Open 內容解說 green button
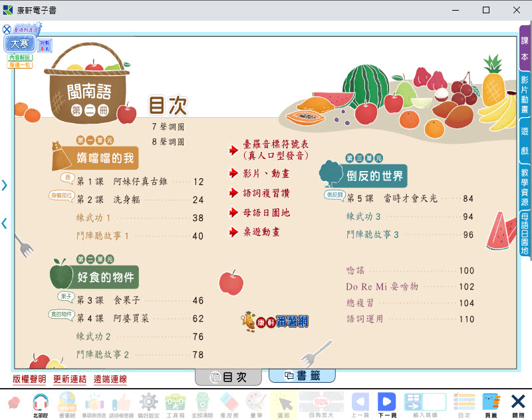532x420 pixels. pyautogui.click(x=20, y=57)
